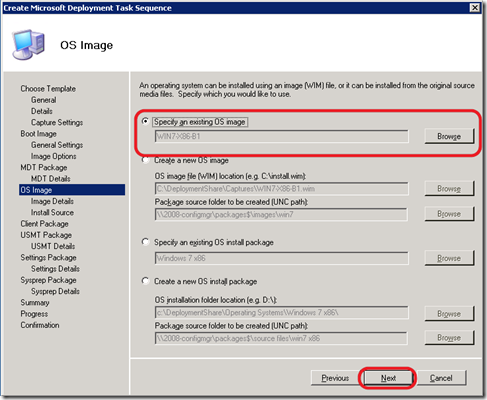Open the MDT Package wizard step

point(44,167)
